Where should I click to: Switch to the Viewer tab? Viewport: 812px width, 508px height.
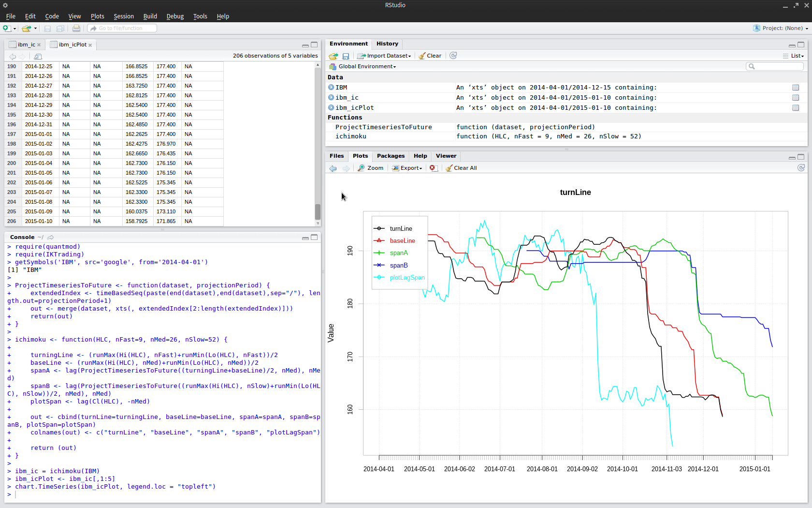446,156
